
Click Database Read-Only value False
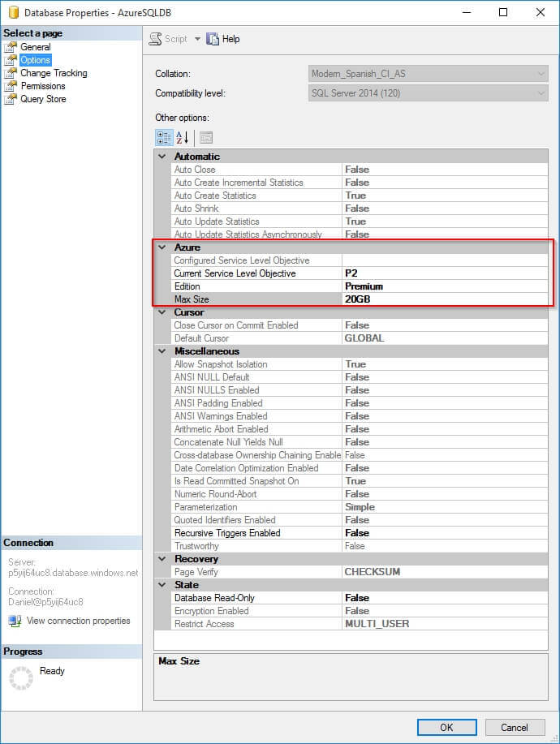pyautogui.click(x=357, y=598)
